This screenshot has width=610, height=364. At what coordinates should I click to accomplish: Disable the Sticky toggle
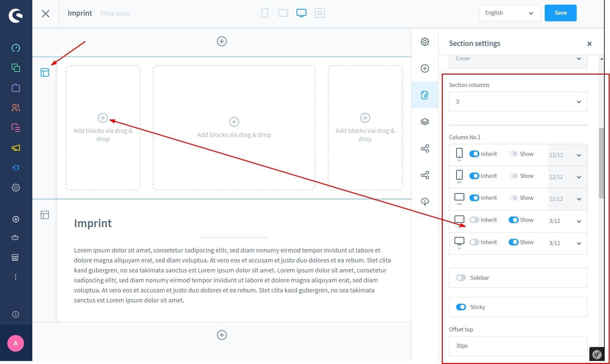461,307
